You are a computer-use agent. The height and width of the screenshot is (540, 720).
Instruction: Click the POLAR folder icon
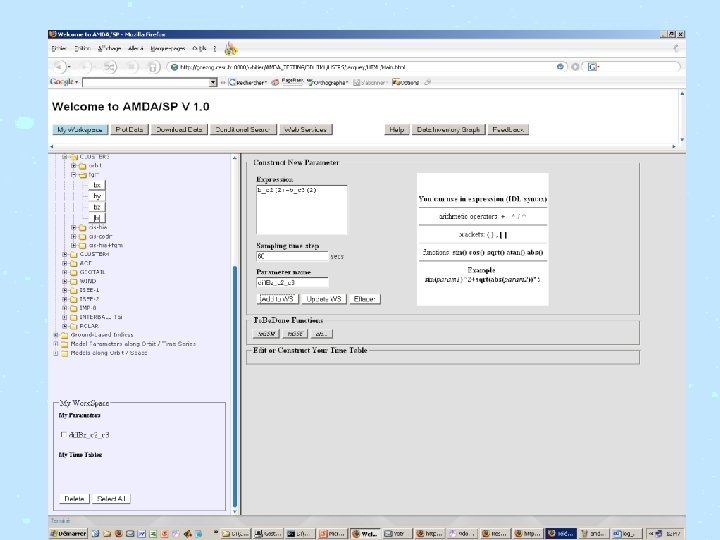click(x=73, y=326)
